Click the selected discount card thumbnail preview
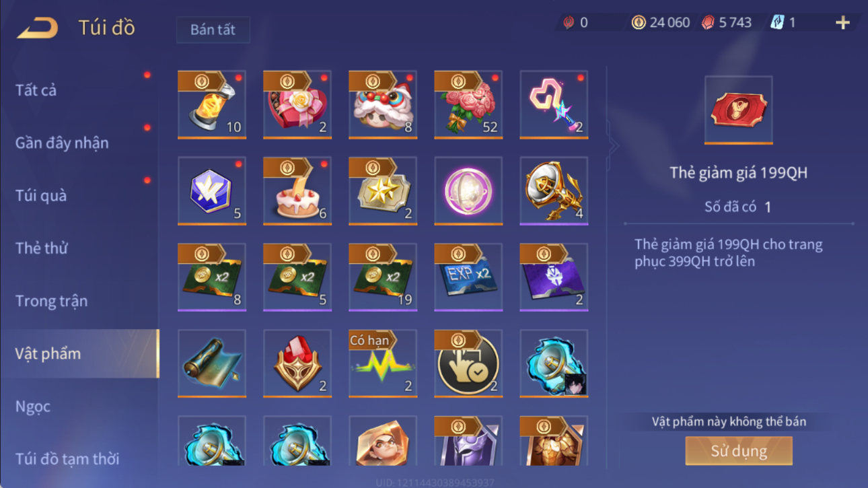The height and width of the screenshot is (488, 868). coord(739,110)
